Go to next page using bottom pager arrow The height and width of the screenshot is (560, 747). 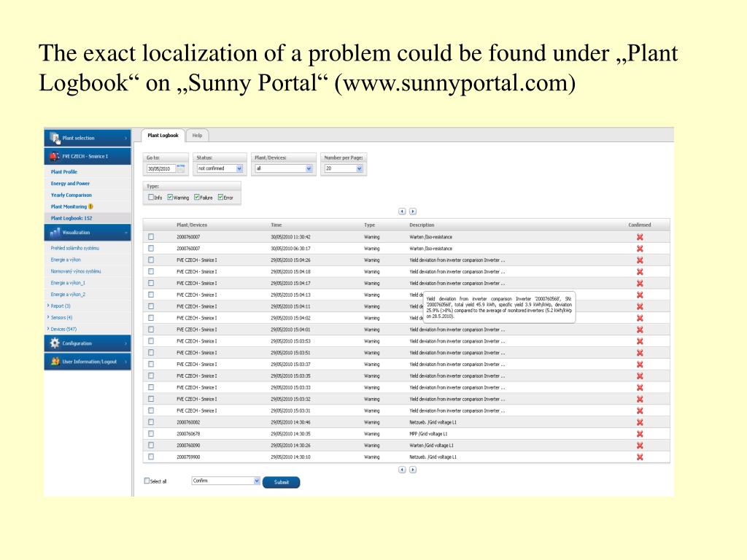(413, 470)
